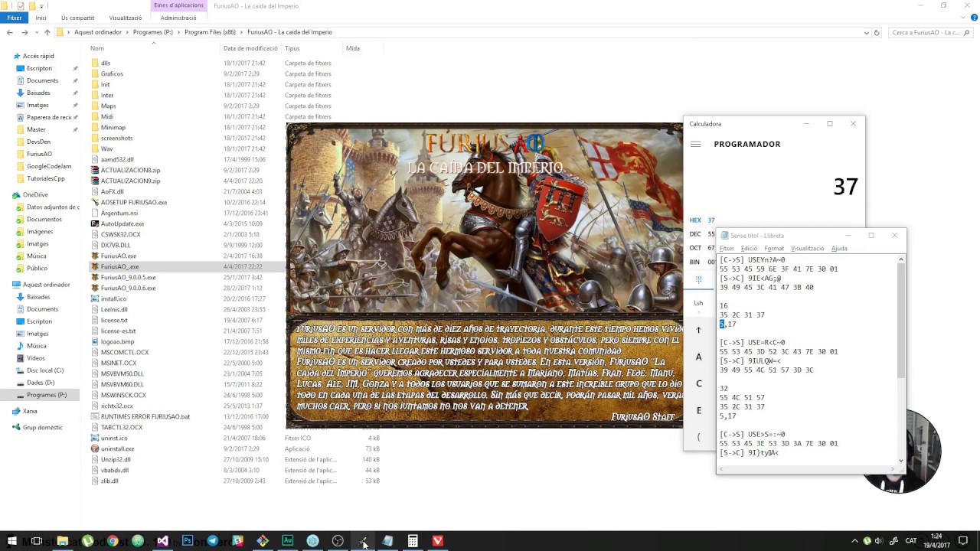
Task: Select HEX number base in Calculadora
Action: click(703, 220)
